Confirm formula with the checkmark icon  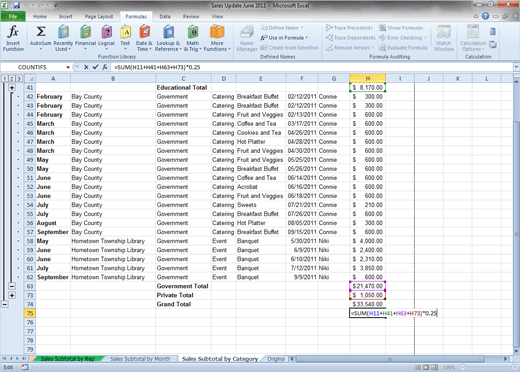click(95, 67)
